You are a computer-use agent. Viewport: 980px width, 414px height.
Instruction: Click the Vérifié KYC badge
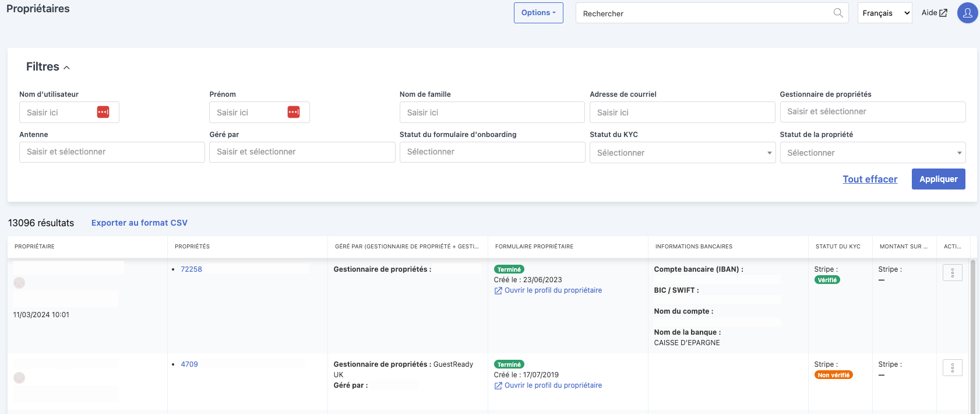(x=827, y=280)
